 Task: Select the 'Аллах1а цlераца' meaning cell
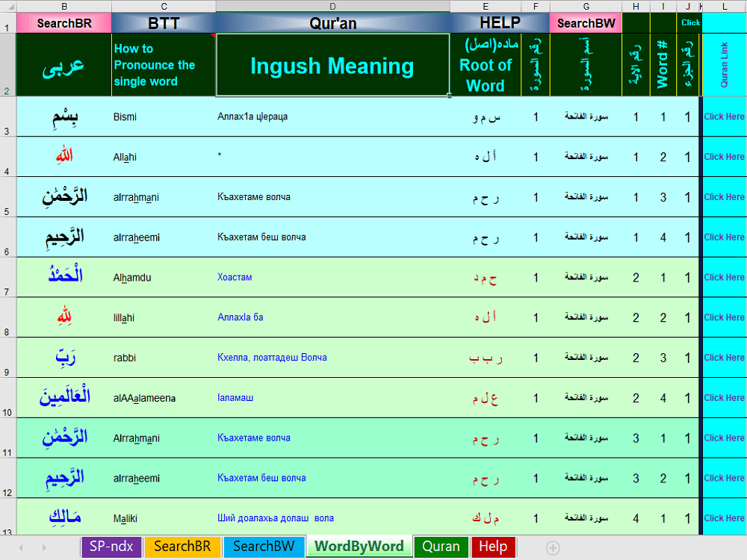pos(332,116)
